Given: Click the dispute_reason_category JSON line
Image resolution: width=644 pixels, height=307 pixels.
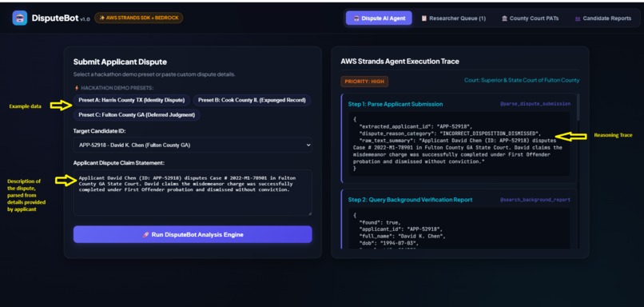Looking at the screenshot, I should (451, 134).
